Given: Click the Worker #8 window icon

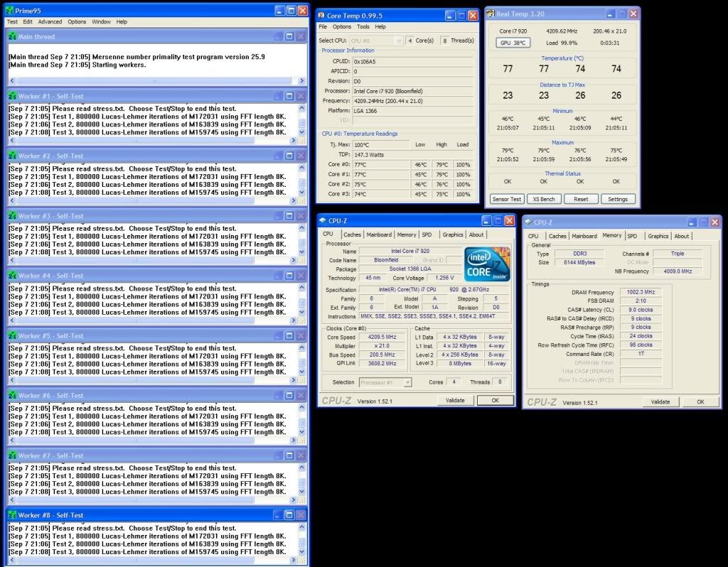Looking at the screenshot, I should click(x=13, y=515).
